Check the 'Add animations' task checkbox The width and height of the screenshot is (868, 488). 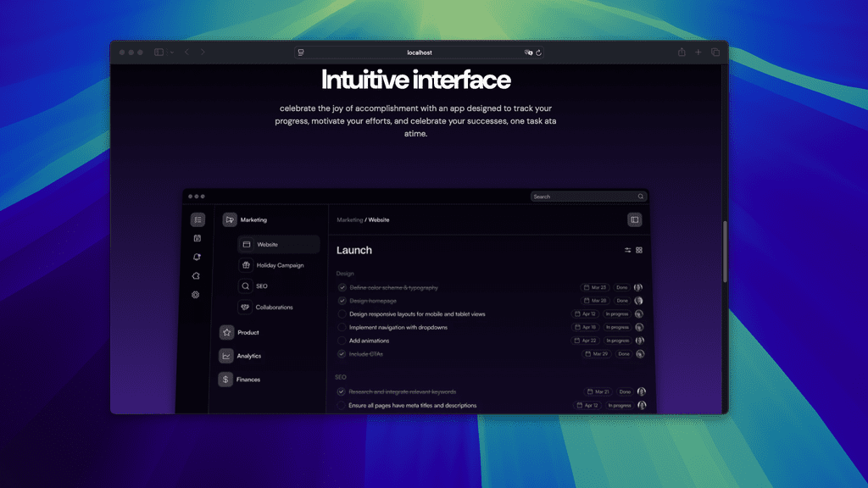click(342, 341)
